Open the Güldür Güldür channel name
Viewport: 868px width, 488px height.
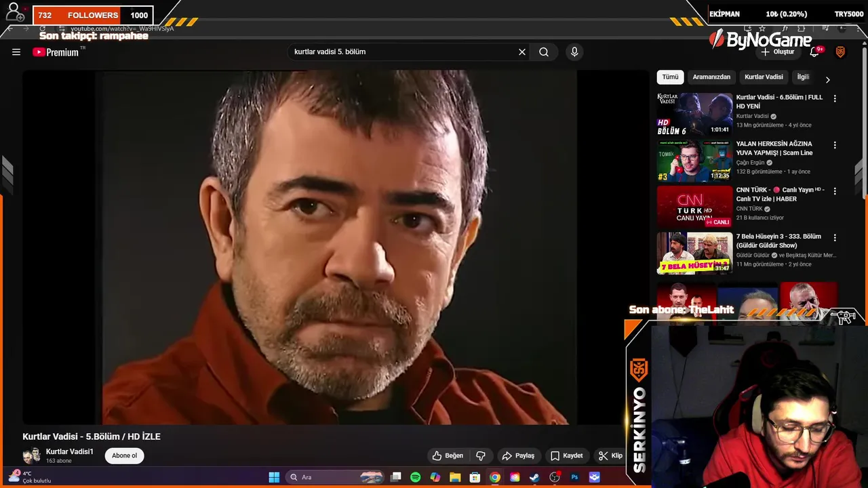pyautogui.click(x=753, y=256)
